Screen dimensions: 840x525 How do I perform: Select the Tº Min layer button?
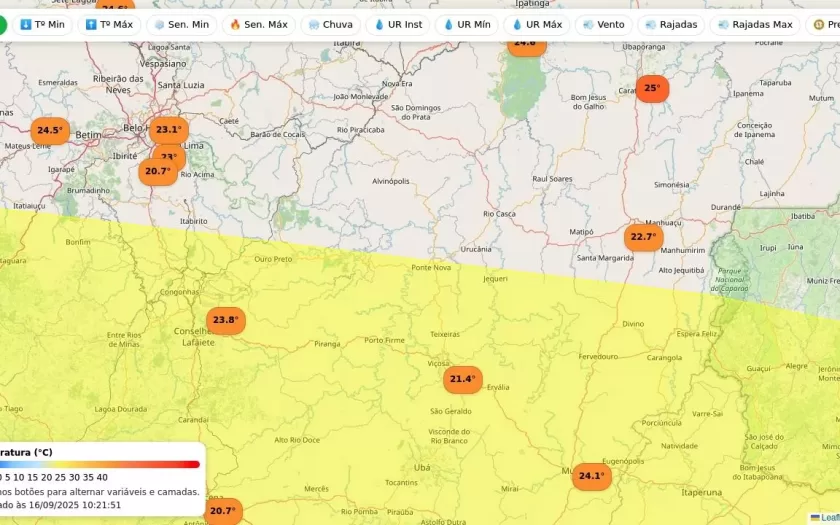[x=42, y=25]
